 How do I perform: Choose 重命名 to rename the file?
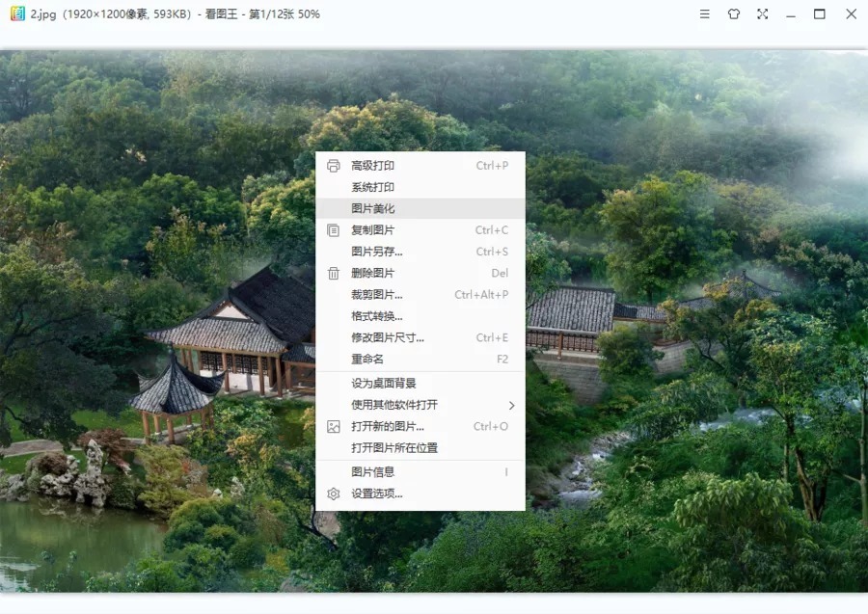tap(367, 359)
